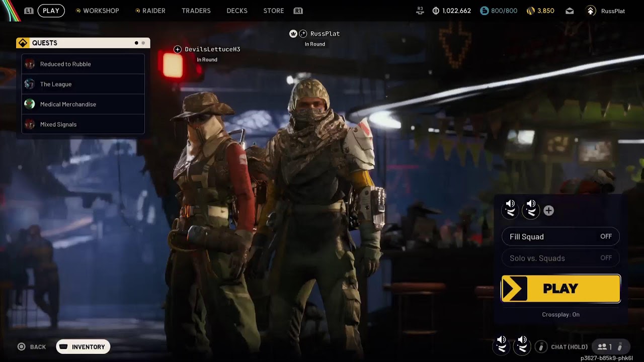
Task: Click In Round status under RussPlat
Action: click(x=315, y=44)
